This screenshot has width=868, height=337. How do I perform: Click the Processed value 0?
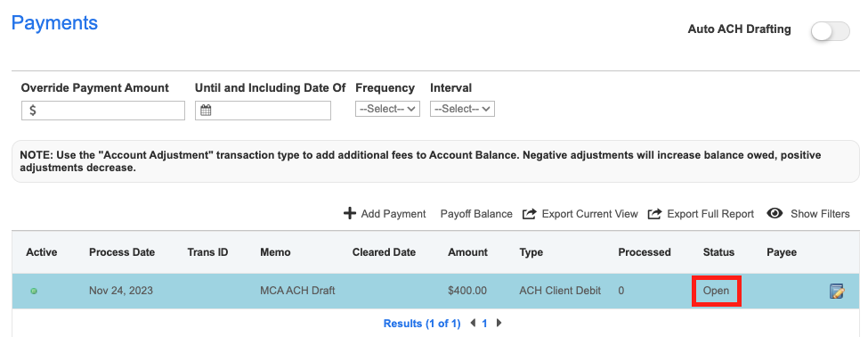click(x=621, y=291)
